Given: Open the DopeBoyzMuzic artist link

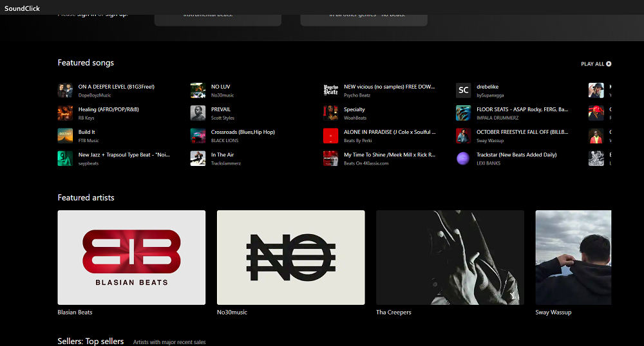Looking at the screenshot, I should (x=95, y=95).
